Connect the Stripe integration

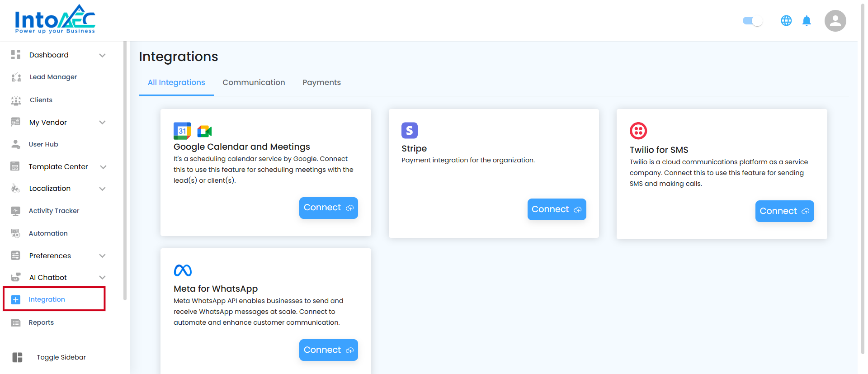pyautogui.click(x=557, y=209)
